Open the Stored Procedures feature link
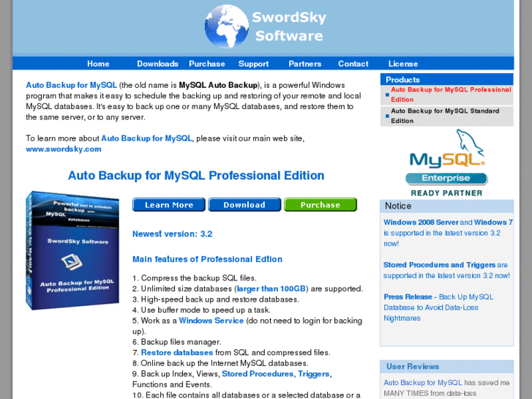This screenshot has width=532, height=399. pyautogui.click(x=258, y=374)
